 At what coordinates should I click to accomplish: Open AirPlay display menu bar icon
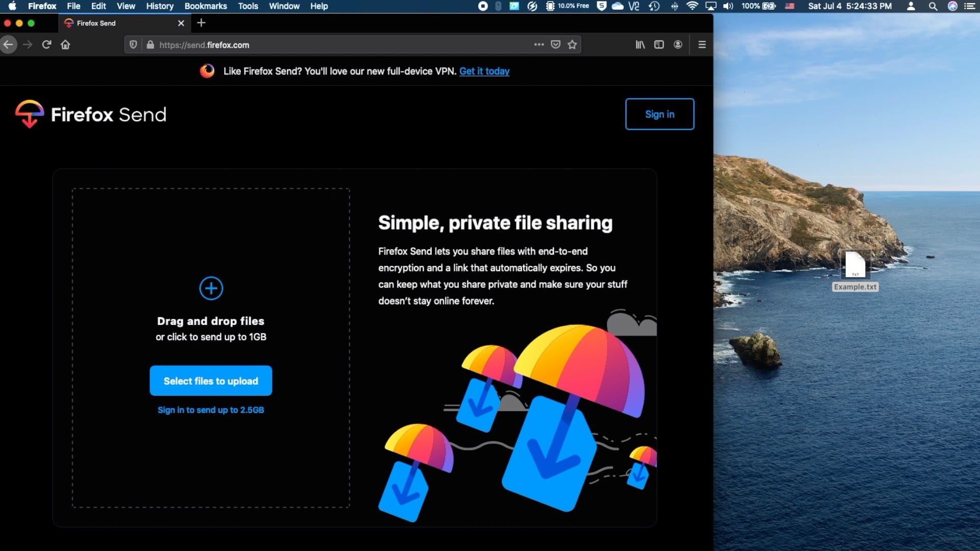pos(710,6)
